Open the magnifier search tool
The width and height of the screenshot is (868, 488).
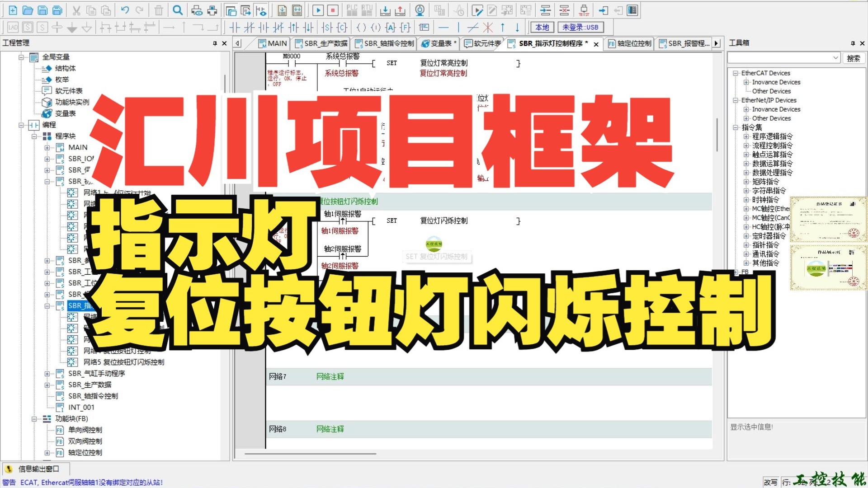[178, 10]
